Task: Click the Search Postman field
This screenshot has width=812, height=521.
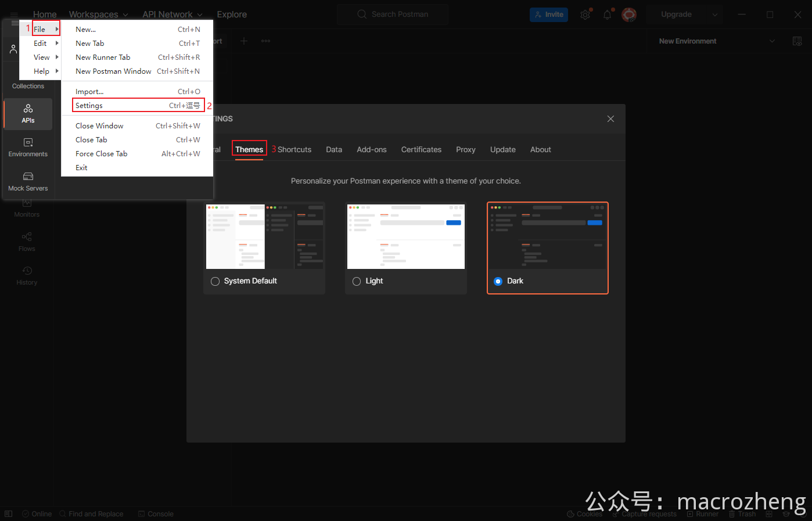Action: pyautogui.click(x=393, y=15)
